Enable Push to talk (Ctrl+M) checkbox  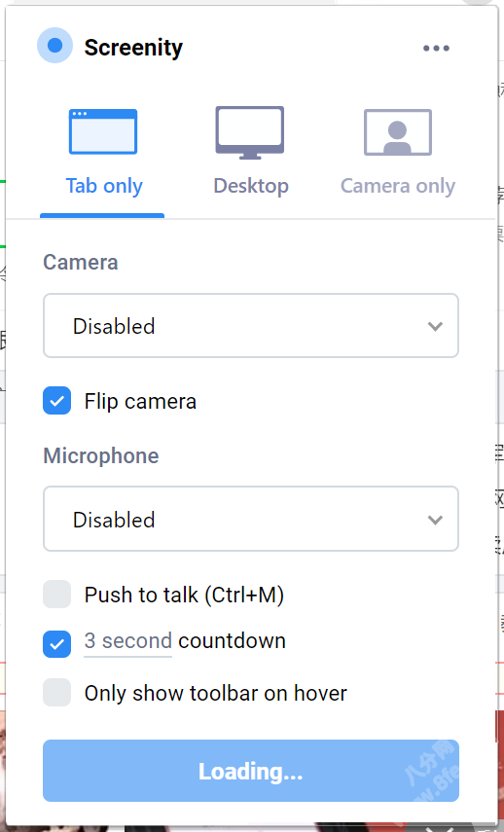pyautogui.click(x=56, y=594)
